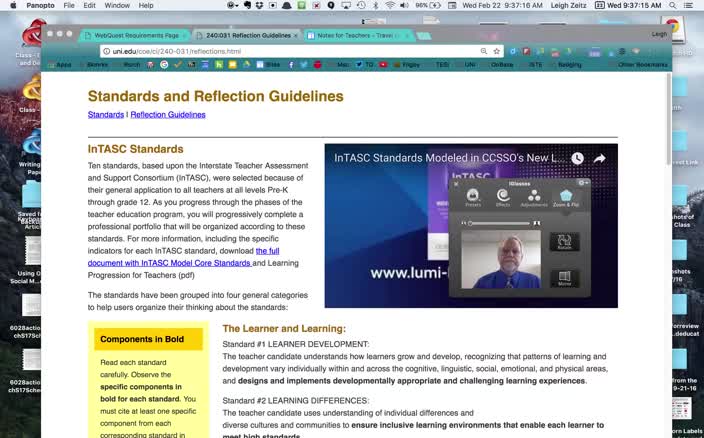Viewport: 704px width, 438px height.
Task: Open the InTASC Standards video title
Action: click(450, 158)
